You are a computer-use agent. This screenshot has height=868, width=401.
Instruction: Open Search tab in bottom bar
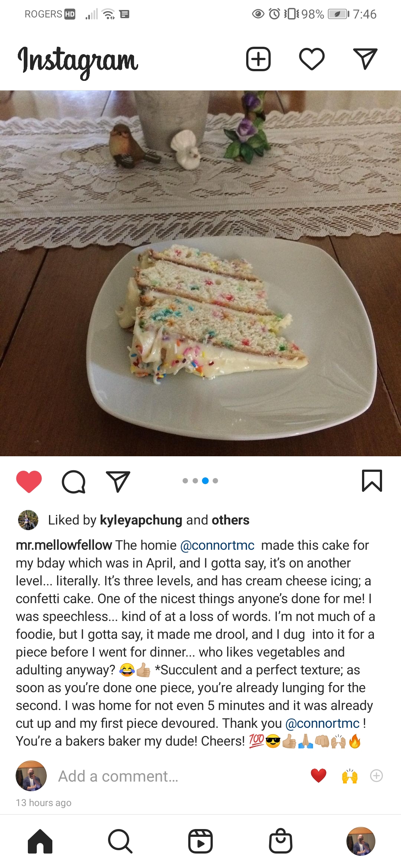point(120,841)
